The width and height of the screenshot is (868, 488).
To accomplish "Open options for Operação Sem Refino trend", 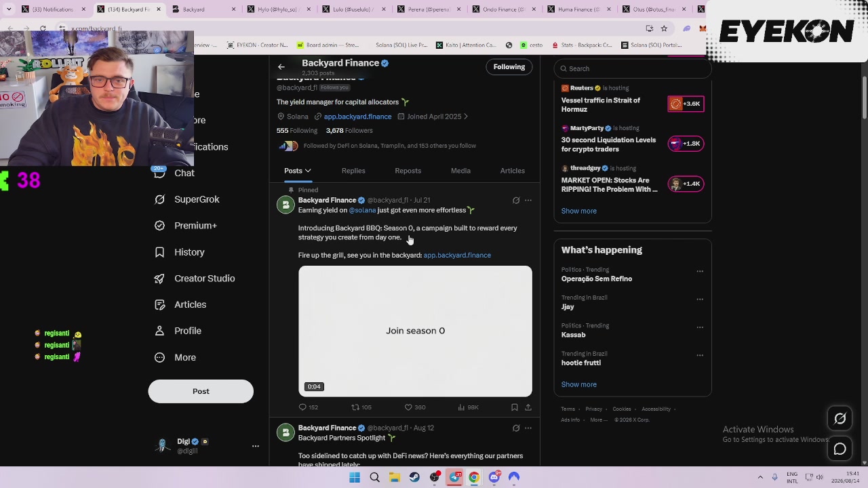I will point(700,271).
